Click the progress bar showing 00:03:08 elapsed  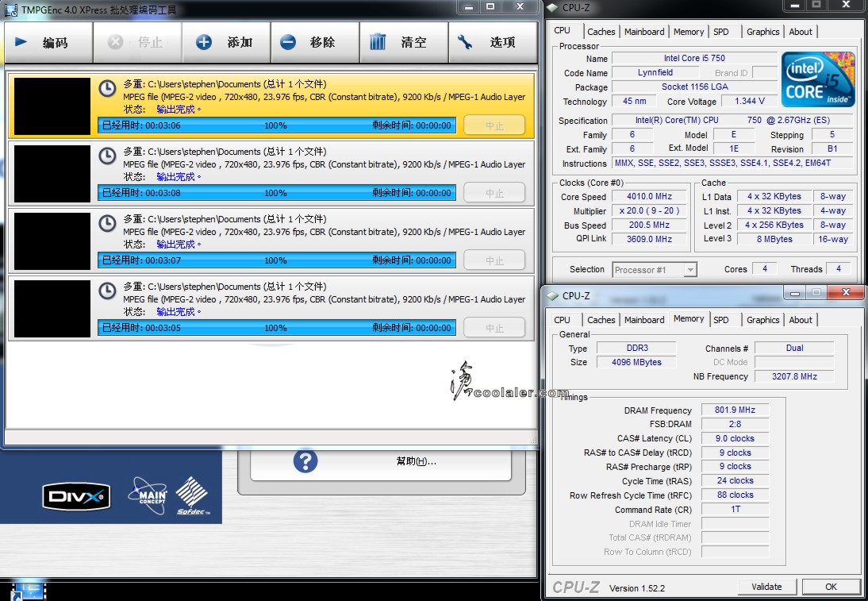click(x=277, y=193)
